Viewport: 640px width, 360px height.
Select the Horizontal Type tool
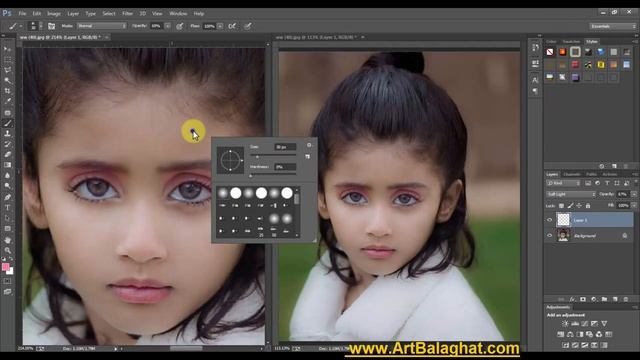point(7,207)
